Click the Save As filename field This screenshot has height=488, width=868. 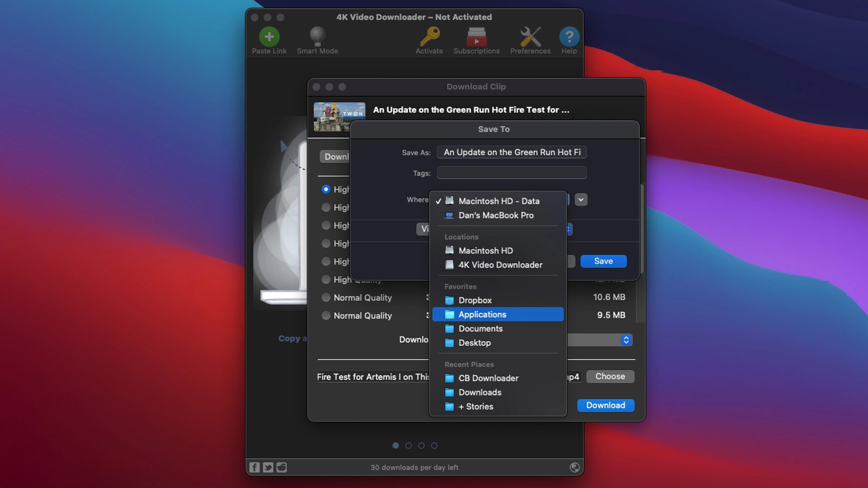[512, 152]
